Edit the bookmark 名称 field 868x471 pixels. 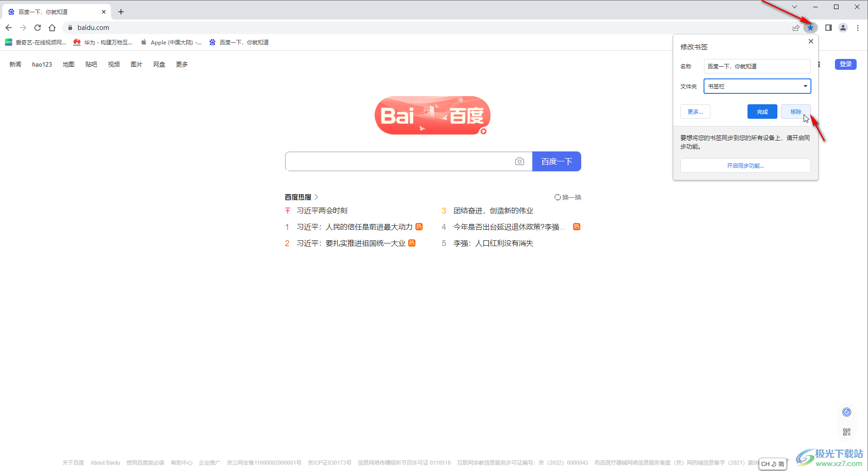coord(757,66)
